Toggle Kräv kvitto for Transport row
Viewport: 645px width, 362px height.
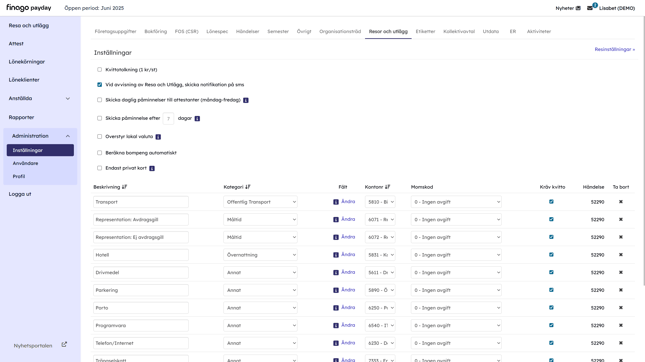(x=551, y=202)
